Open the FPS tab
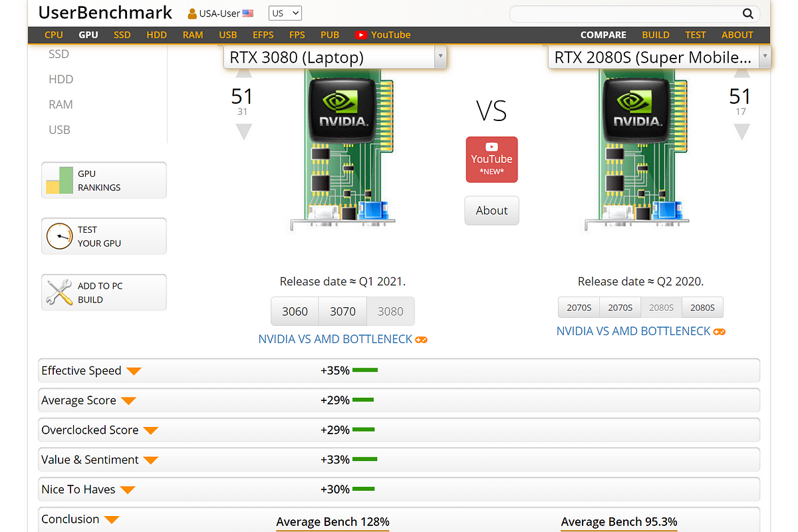Image resolution: width=798 pixels, height=532 pixels. (297, 35)
